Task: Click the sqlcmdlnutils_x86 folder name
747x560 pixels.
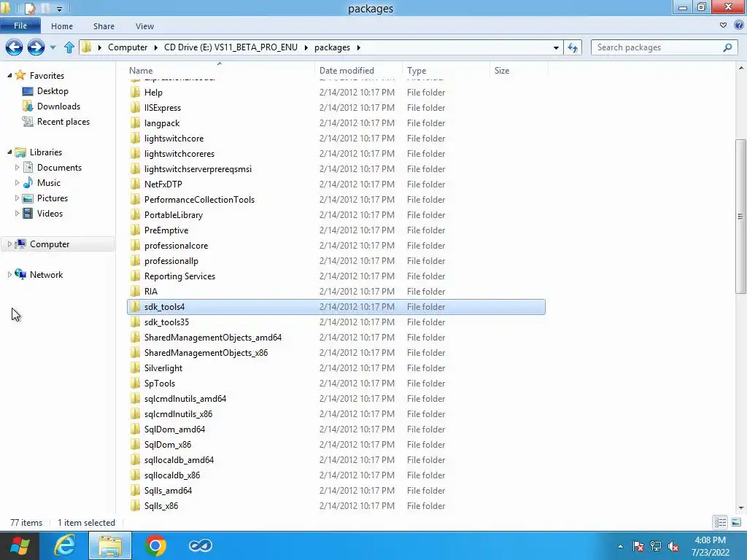Action: pyautogui.click(x=178, y=414)
